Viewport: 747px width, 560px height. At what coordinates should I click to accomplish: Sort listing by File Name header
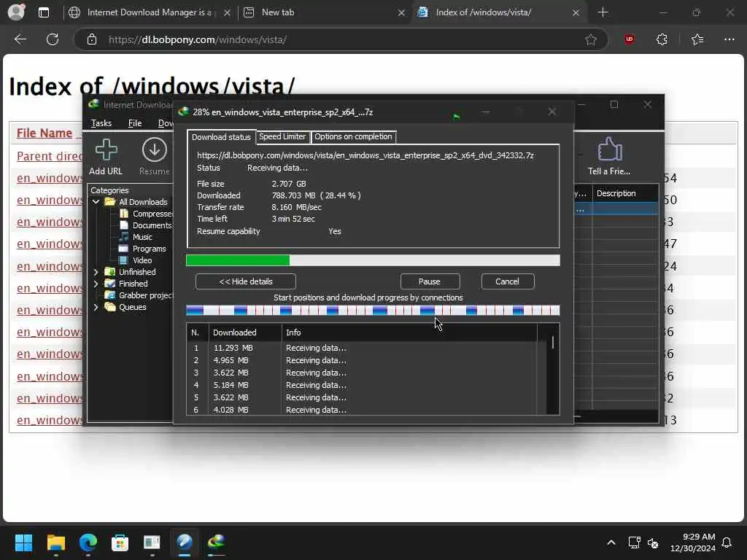point(44,133)
